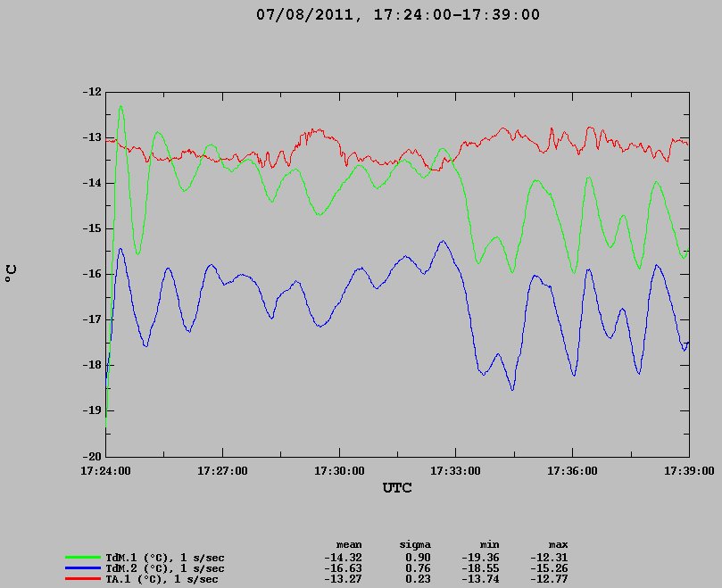Click the -20 y-axis tick label
722x588 pixels.
coord(92,456)
